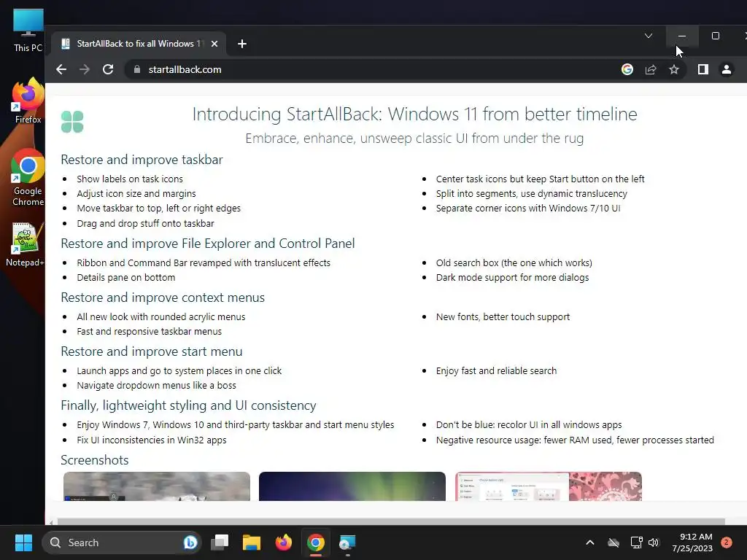Screen dimensions: 747x560
Task: Go back with the browser back arrow
Action: [61, 69]
